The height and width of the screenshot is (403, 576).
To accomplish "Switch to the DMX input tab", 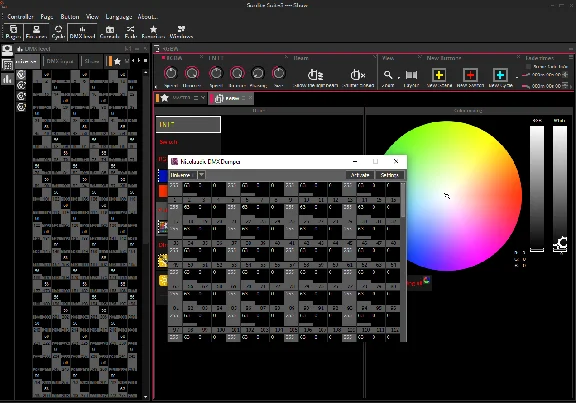I will (60, 61).
